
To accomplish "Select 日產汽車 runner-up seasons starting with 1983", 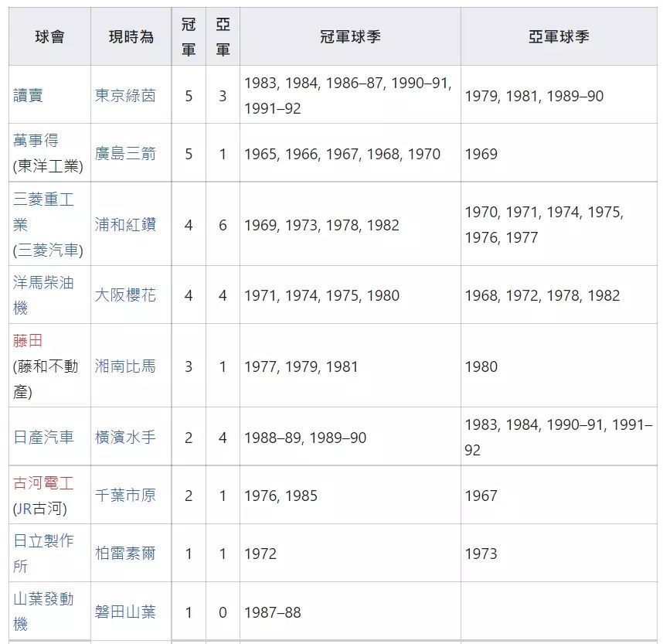I will pyautogui.click(x=559, y=437).
